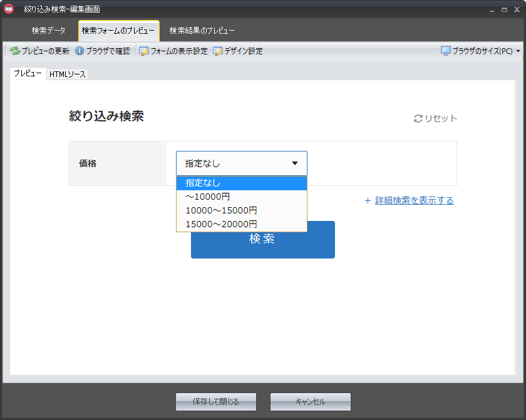The width and height of the screenshot is (526, 420).
Task: Click the キャンセル button
Action: click(310, 402)
